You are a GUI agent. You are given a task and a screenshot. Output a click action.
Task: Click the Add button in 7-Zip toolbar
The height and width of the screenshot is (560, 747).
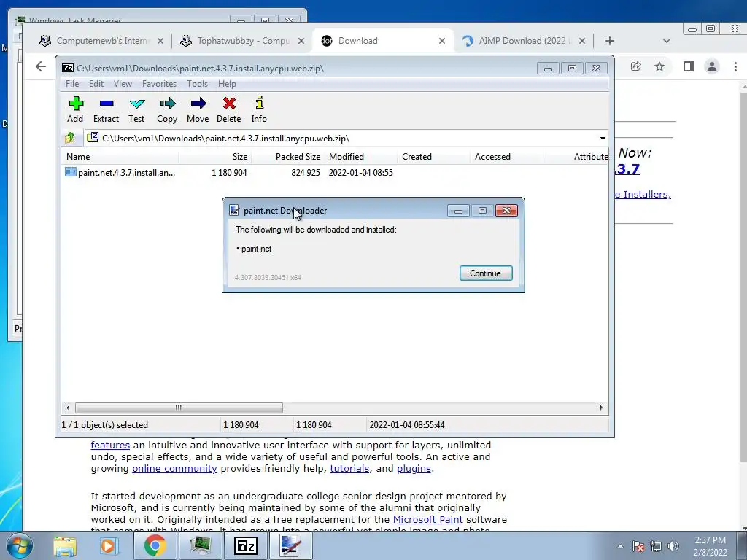(x=75, y=110)
